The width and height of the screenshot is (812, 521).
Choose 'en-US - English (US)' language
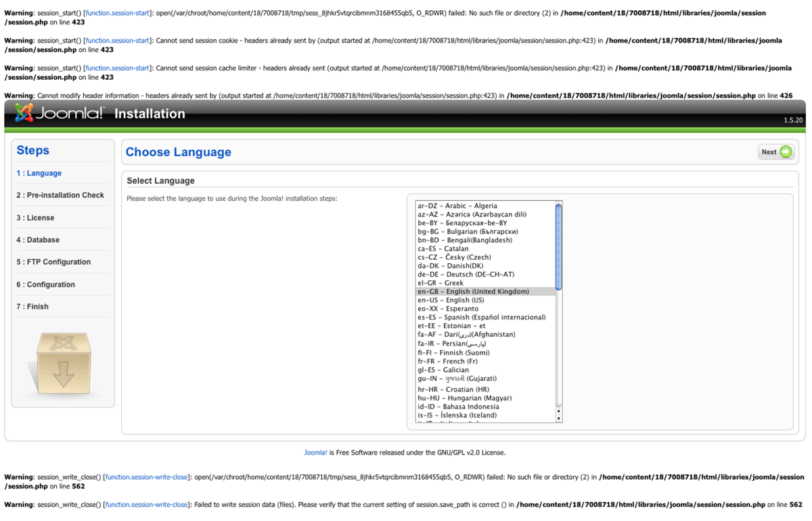tap(485, 300)
